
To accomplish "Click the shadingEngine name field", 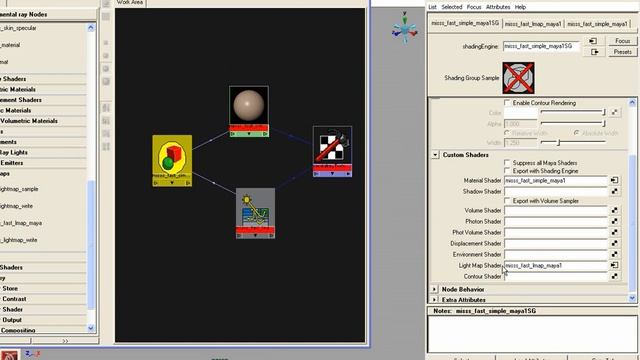I will pyautogui.click(x=541, y=46).
